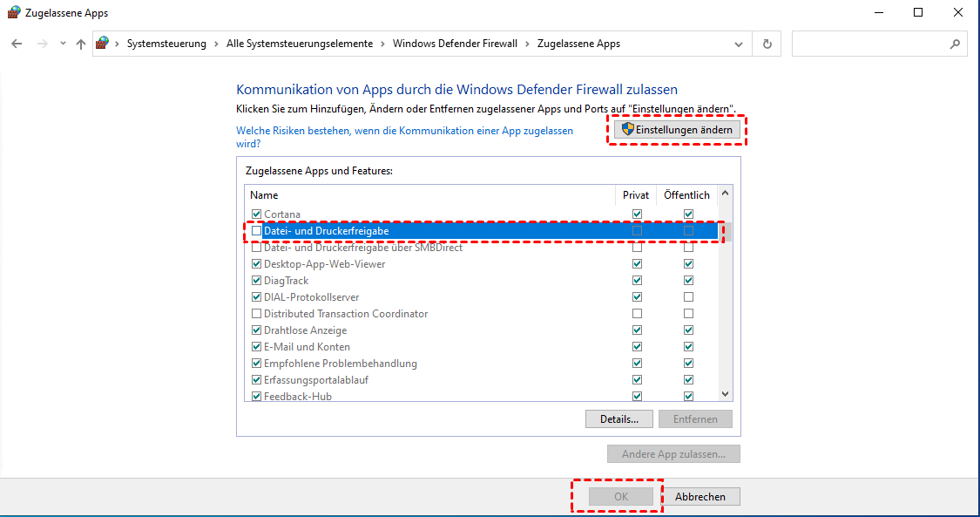
Task: Enable Datei- und Druckerfreigabe über SMBDirect checkbox
Action: (x=256, y=248)
